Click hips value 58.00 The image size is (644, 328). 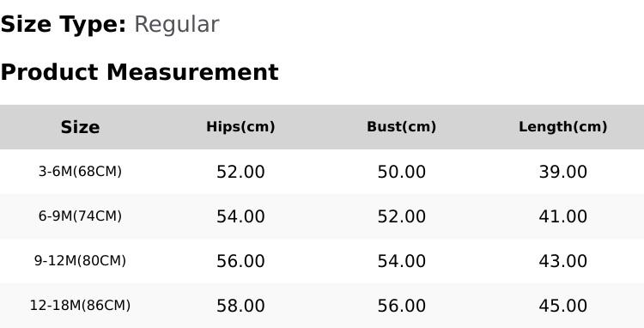240,306
